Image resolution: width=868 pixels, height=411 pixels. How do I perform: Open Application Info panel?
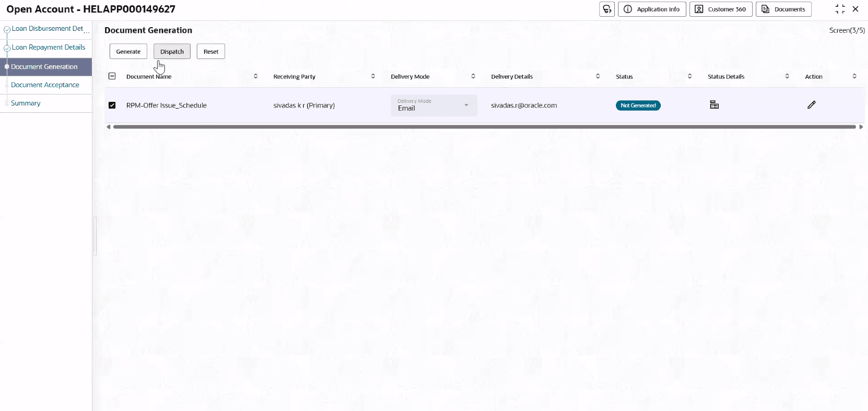pos(652,9)
